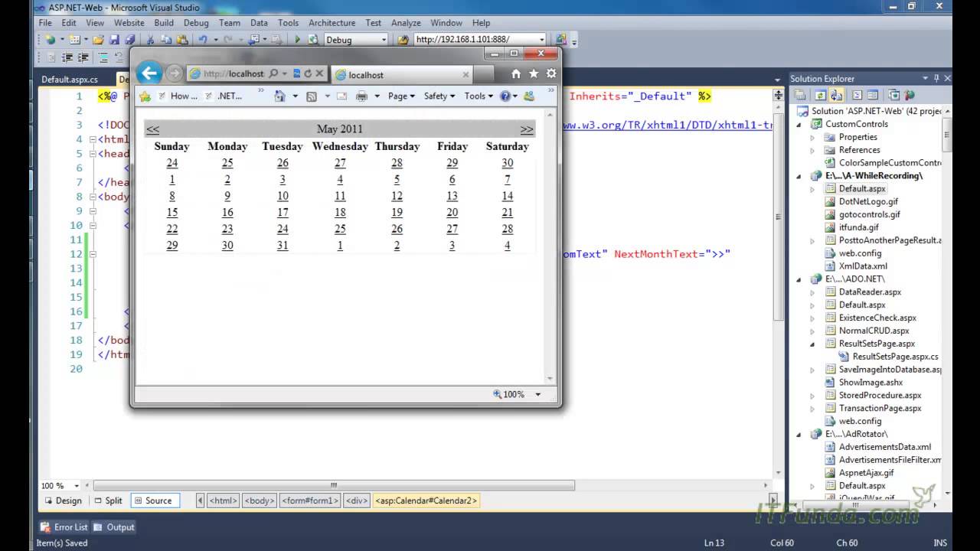980x551 pixels.
Task: Click the RSS Feeds icon in browser command bar
Action: coord(312,96)
